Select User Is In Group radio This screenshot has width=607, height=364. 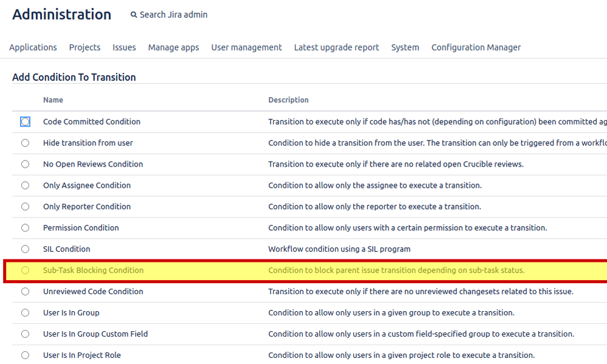(x=25, y=312)
